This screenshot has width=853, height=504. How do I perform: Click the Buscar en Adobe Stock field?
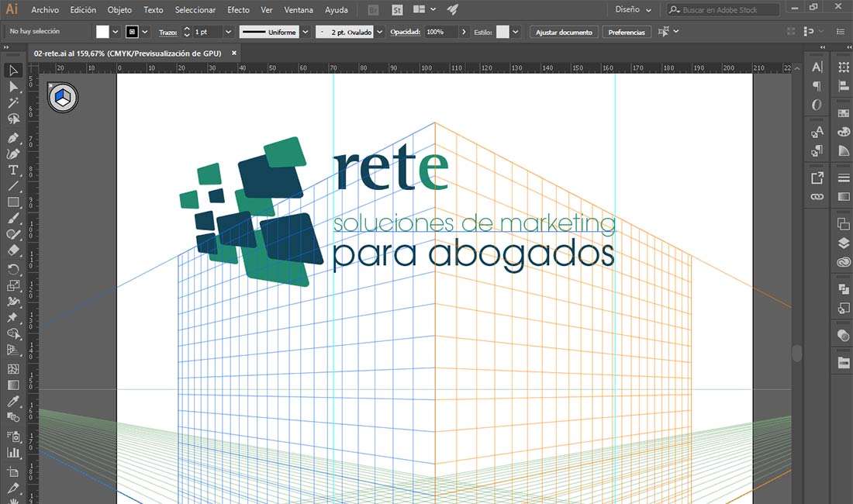tap(723, 10)
